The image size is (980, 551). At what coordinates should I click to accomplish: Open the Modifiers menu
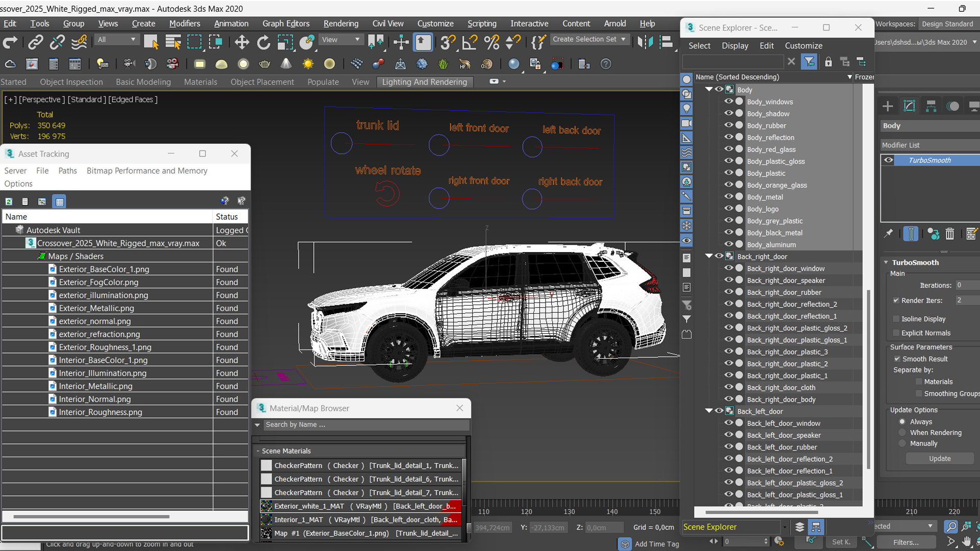point(184,23)
